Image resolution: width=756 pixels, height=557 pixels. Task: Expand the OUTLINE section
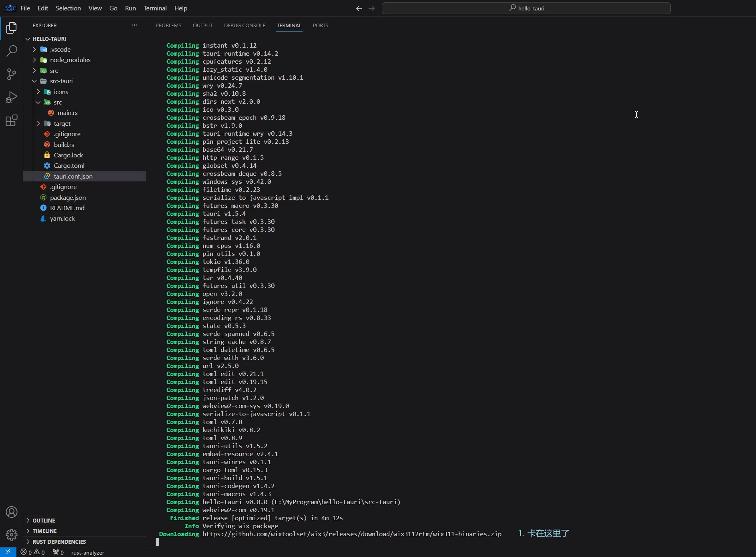point(44,521)
